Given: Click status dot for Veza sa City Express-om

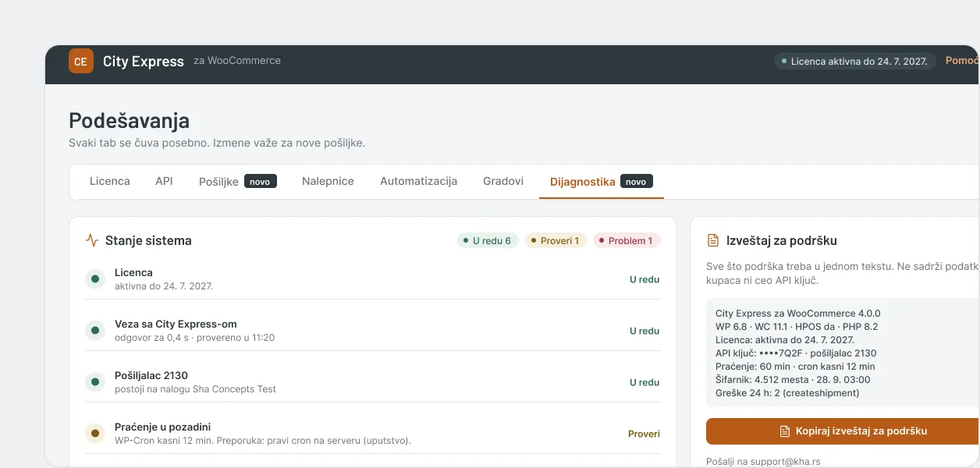Looking at the screenshot, I should point(95,331).
